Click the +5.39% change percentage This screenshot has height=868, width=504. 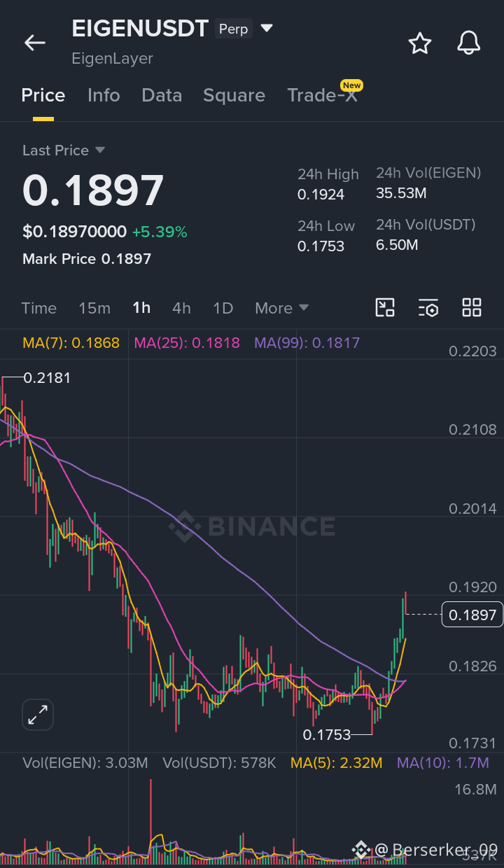(x=160, y=232)
